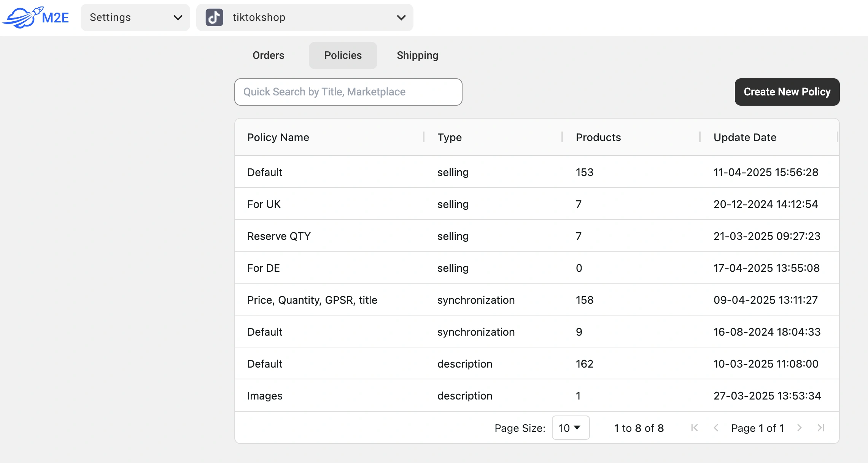
Task: Focus the Quick Search input field
Action: (348, 92)
